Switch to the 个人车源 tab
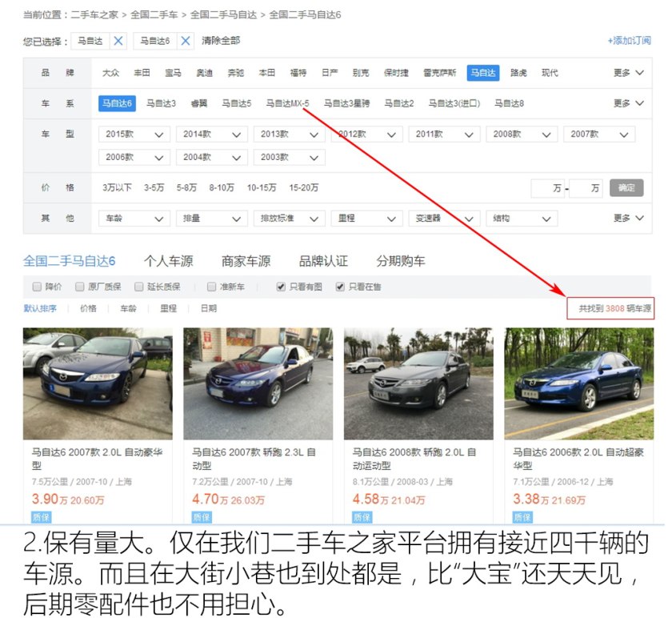Image resolution: width=672 pixels, height=618 pixels. [169, 261]
